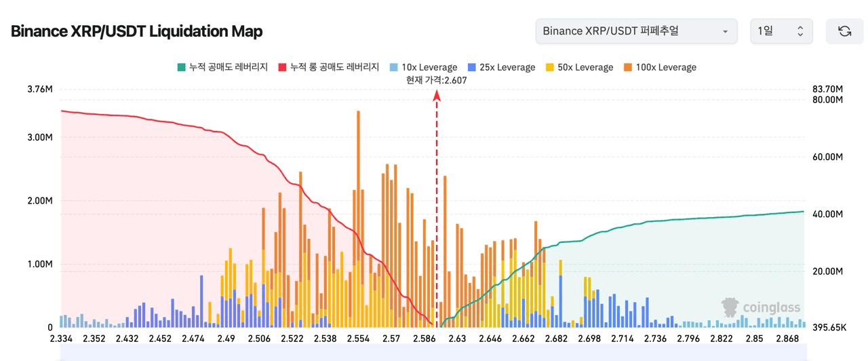
Task: Click the 2.538 price axis label
Action: [325, 339]
